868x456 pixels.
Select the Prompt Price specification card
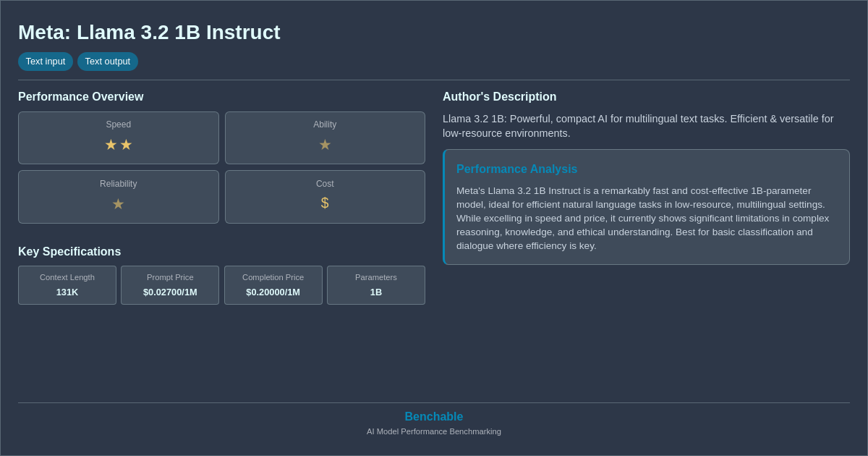(170, 285)
